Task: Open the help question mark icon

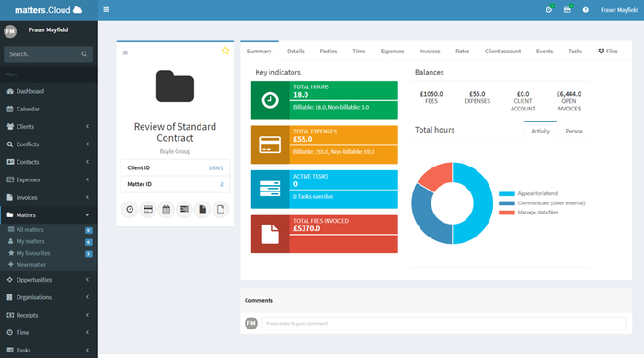Action: click(586, 10)
